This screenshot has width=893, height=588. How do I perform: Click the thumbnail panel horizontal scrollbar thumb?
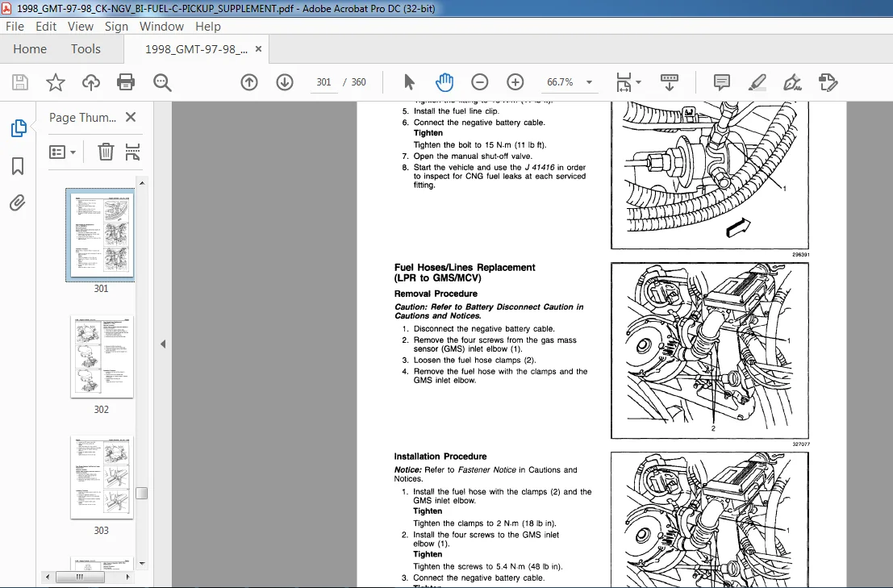[x=80, y=577]
